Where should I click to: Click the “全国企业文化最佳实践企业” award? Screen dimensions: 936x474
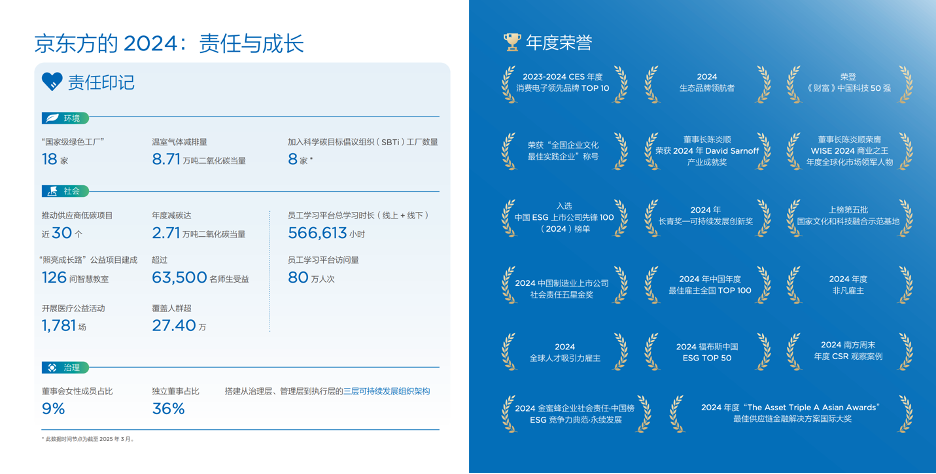point(563,150)
